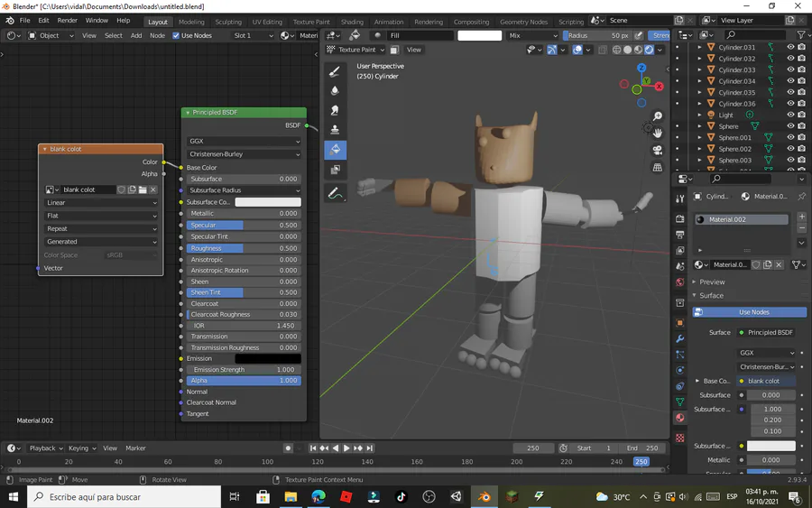Open the Tool properties tab

pos(680,199)
